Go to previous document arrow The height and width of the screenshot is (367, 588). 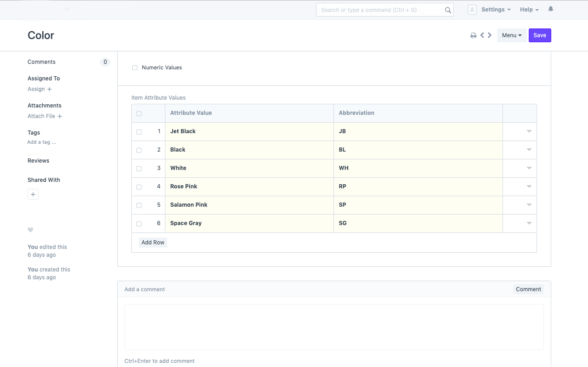482,35
